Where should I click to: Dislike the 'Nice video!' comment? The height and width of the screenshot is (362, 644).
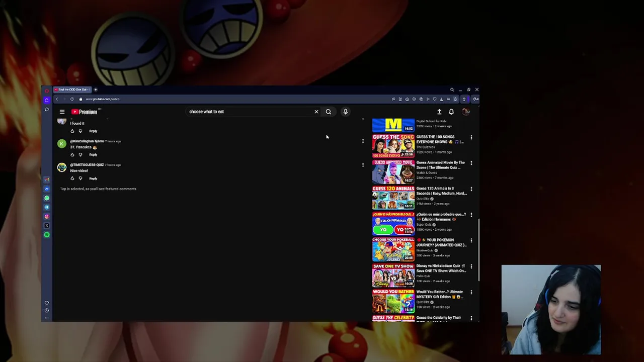coord(80,178)
